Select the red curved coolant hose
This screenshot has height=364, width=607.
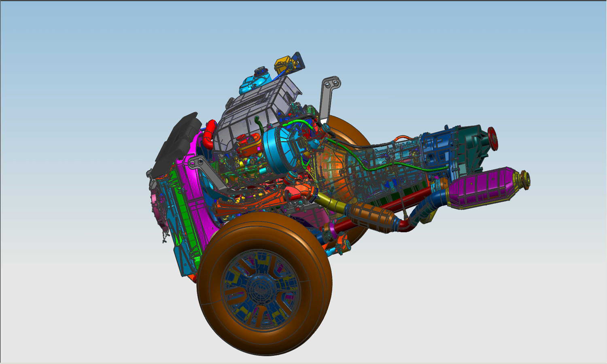[209, 133]
